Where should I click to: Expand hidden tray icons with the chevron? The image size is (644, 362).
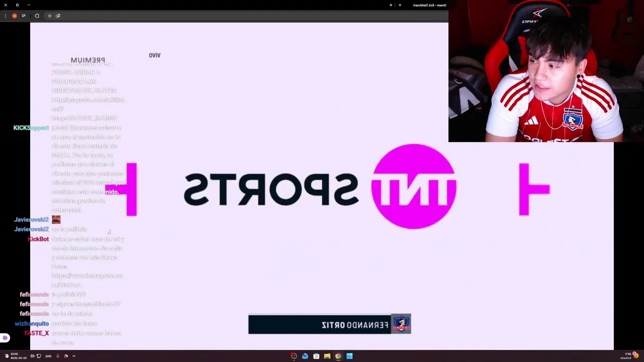pyautogui.click(x=74, y=356)
